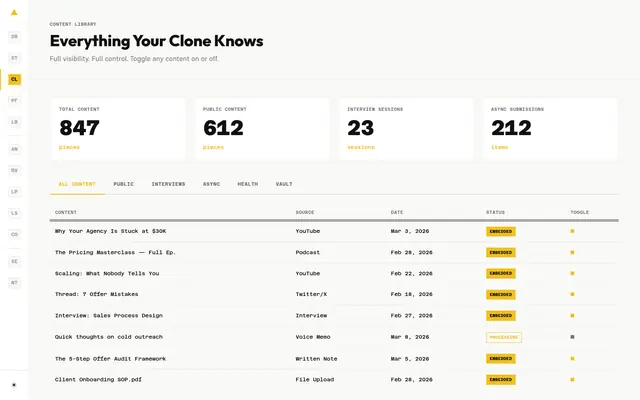This screenshot has width=640, height=400.
Task: Open the PF sidebar icon
Action: click(x=14, y=100)
